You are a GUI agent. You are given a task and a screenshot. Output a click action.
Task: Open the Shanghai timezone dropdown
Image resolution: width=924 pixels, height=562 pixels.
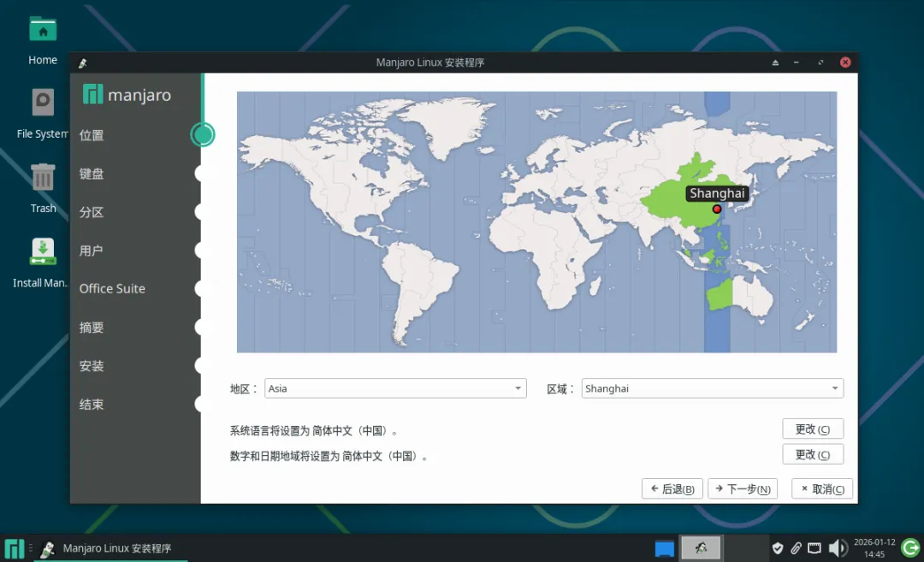pos(712,388)
